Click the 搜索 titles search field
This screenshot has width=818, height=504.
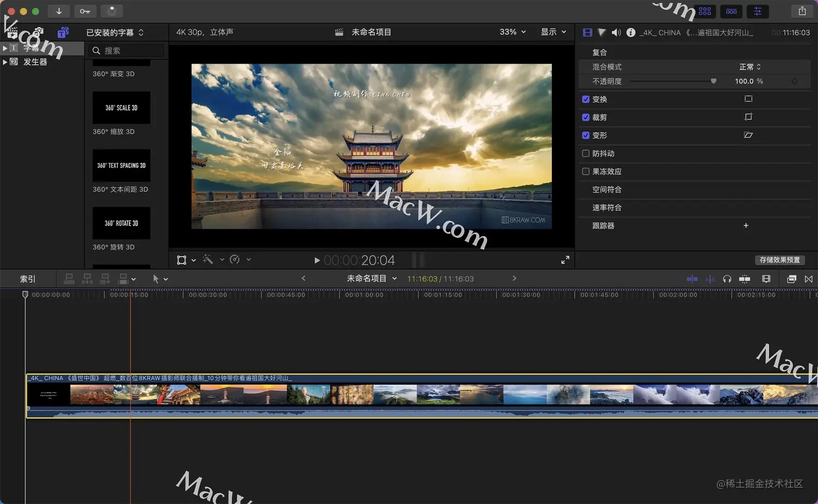[x=127, y=50]
